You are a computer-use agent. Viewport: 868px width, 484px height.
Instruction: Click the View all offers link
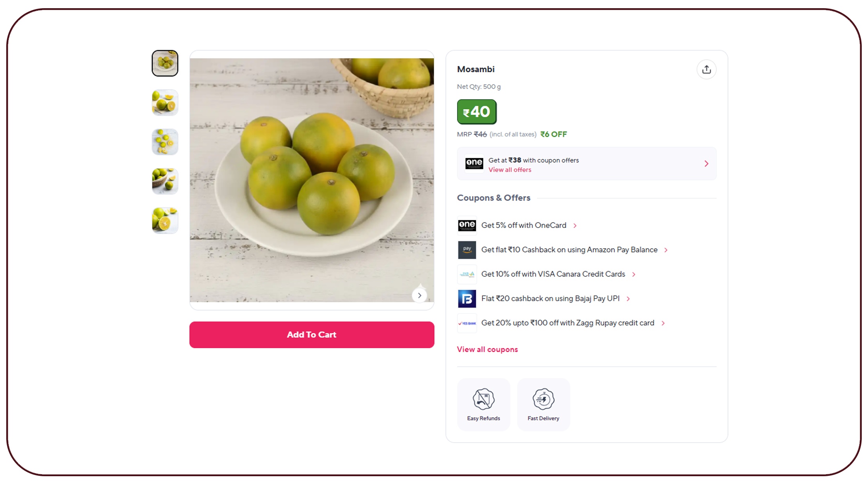click(510, 170)
